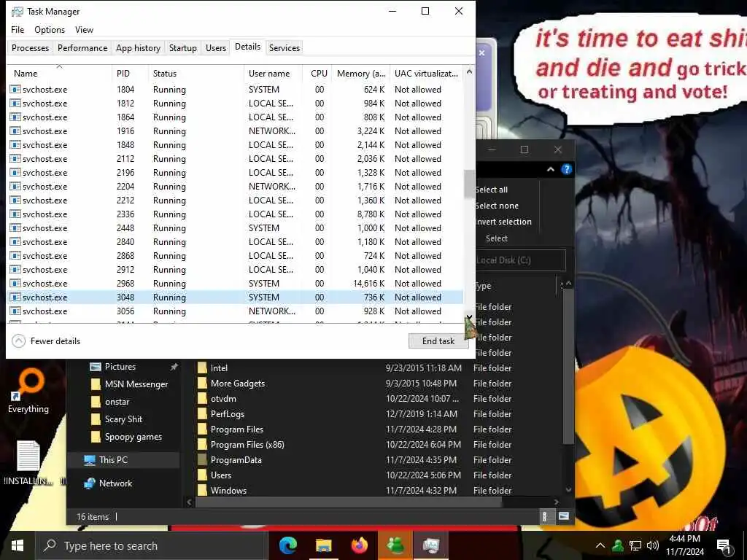Screen dimensions: 747x560
Task: Click the green Messenger tray icon
Action: click(618, 545)
